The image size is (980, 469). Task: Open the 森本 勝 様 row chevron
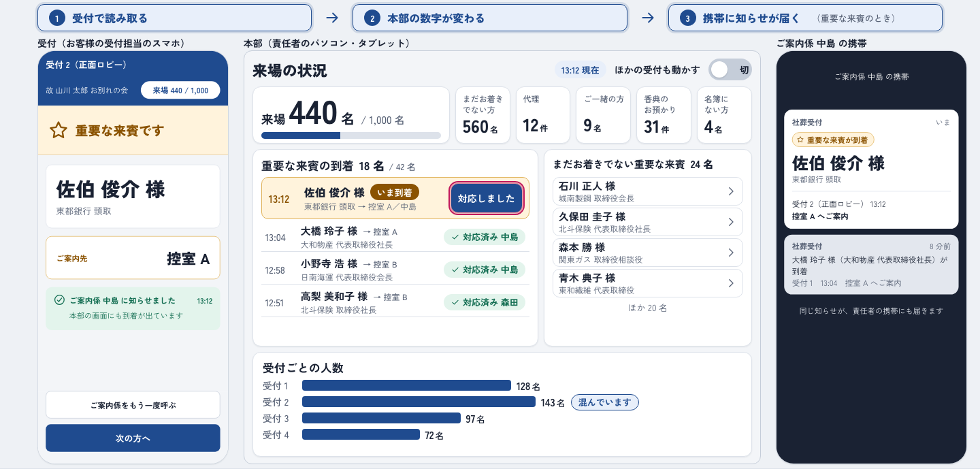pos(731,253)
